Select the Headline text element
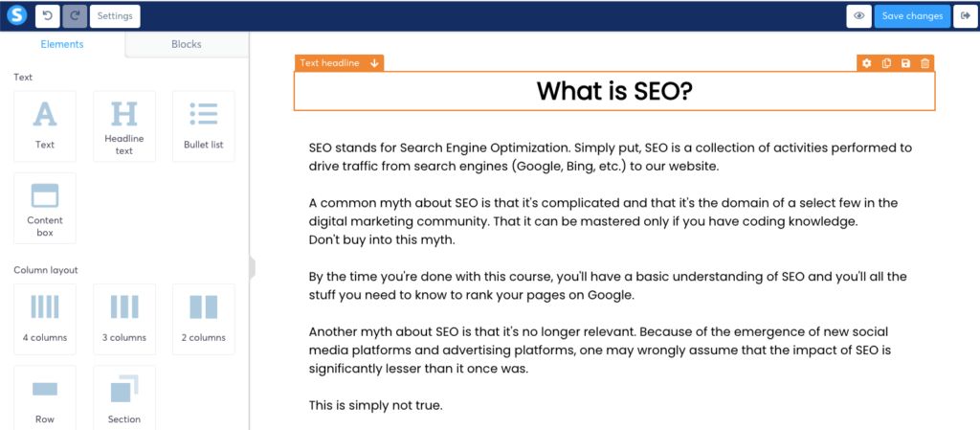Viewport: 980px width, 430px height. pos(124,126)
